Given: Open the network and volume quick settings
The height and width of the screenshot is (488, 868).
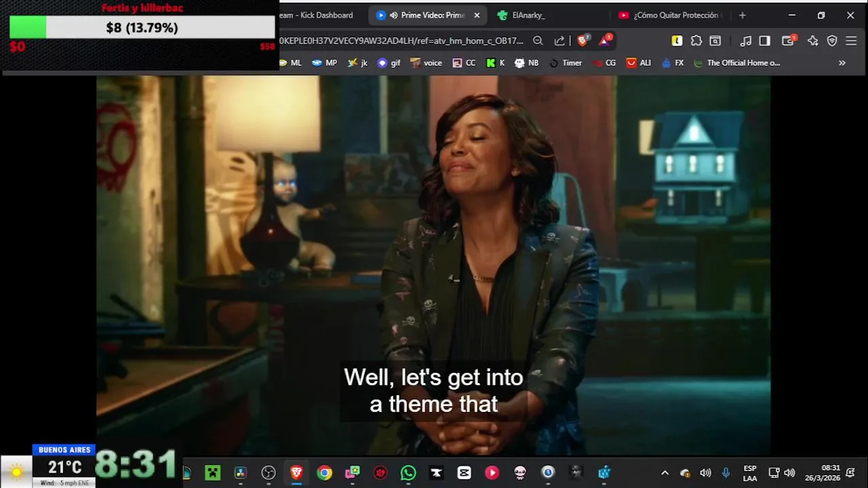Looking at the screenshot, I should [781, 472].
